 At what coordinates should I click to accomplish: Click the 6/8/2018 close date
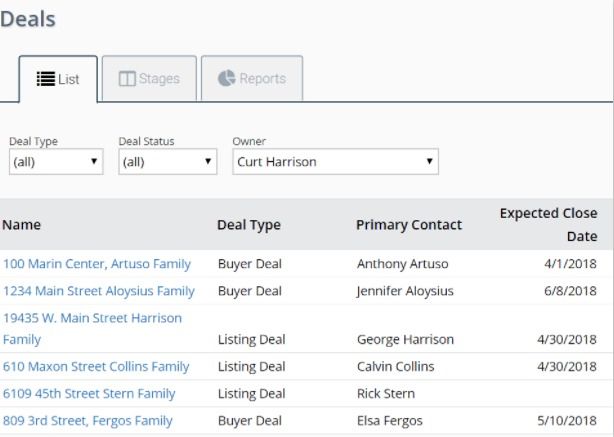click(x=571, y=291)
